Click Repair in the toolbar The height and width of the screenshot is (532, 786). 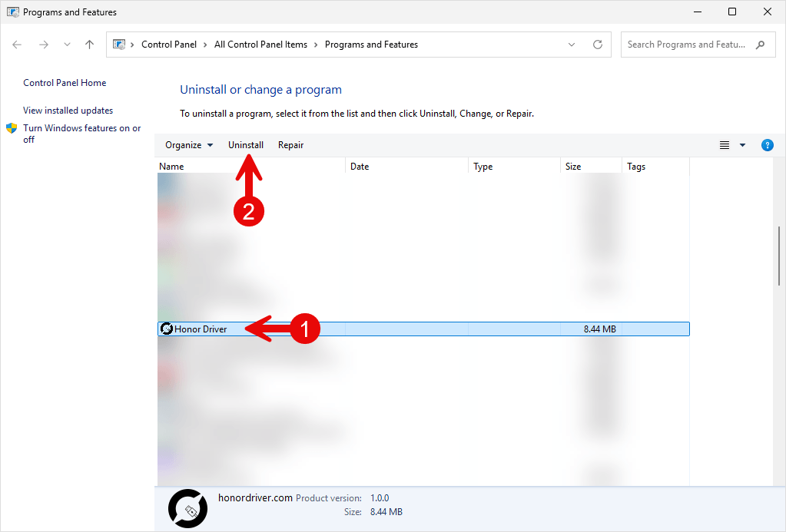(290, 145)
